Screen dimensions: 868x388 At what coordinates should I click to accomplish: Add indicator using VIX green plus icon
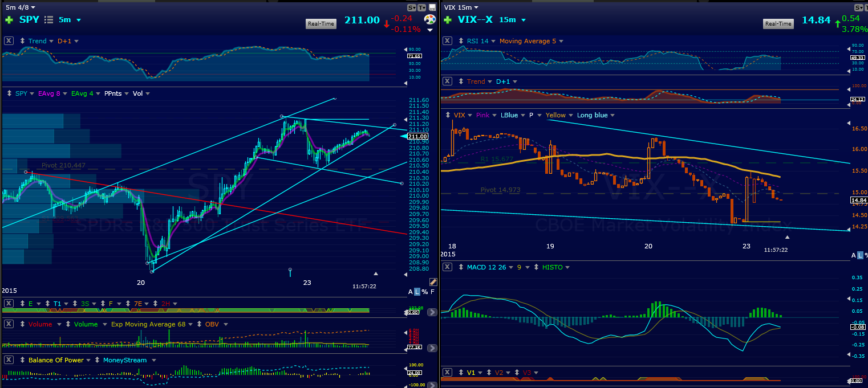click(x=448, y=19)
